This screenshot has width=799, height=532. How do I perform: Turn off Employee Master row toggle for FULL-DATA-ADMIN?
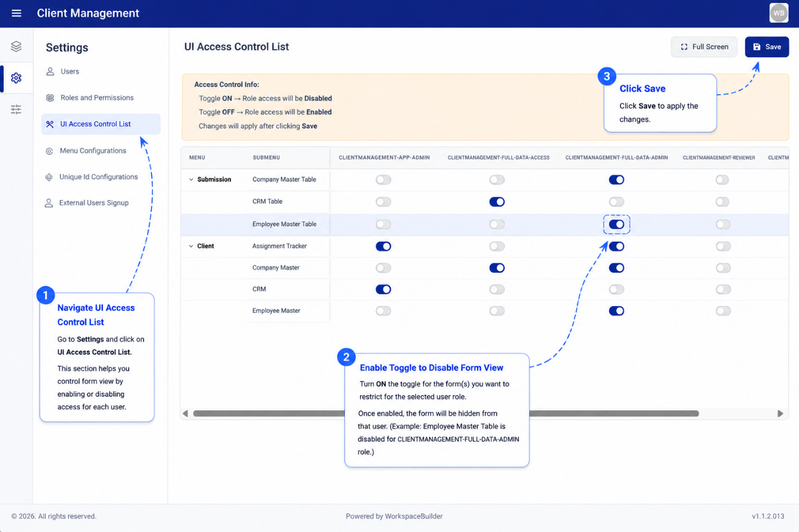click(x=616, y=311)
